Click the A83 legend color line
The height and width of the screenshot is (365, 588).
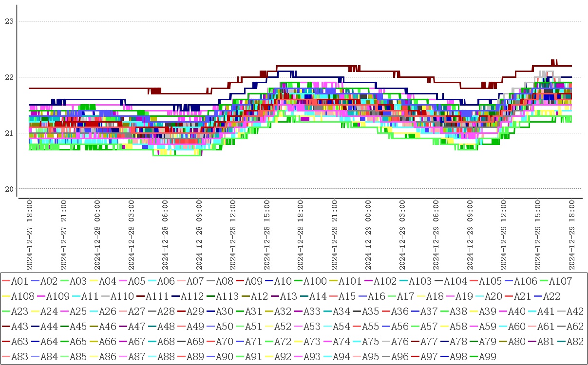[x=6, y=357]
